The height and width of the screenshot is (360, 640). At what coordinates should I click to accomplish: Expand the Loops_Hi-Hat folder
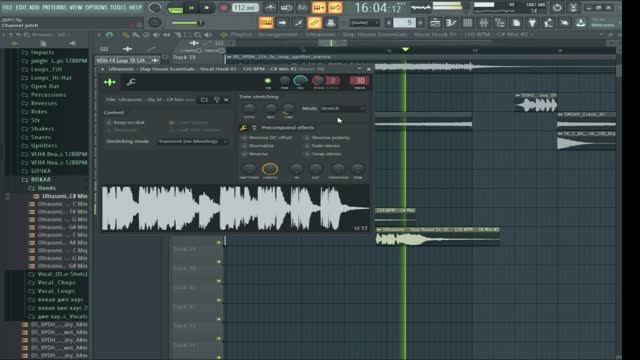point(51,78)
